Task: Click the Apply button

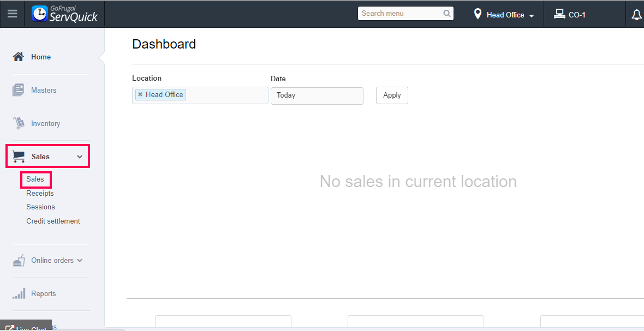Action: (392, 95)
